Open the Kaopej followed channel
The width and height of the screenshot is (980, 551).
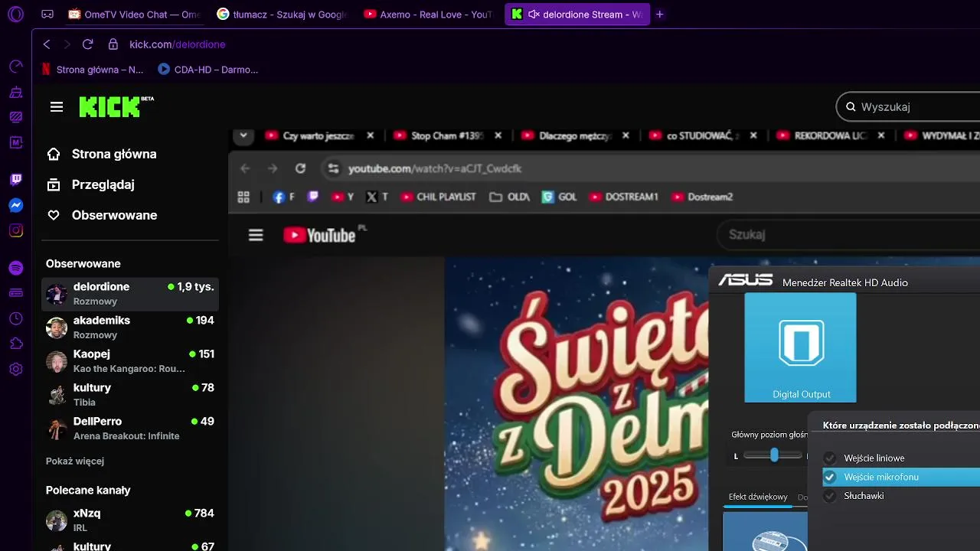tap(130, 361)
